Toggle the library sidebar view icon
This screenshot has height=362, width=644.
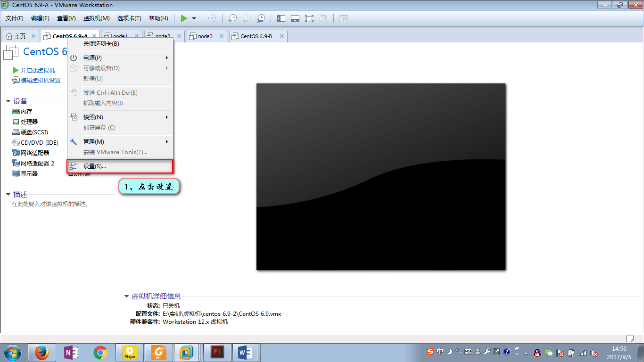281,18
